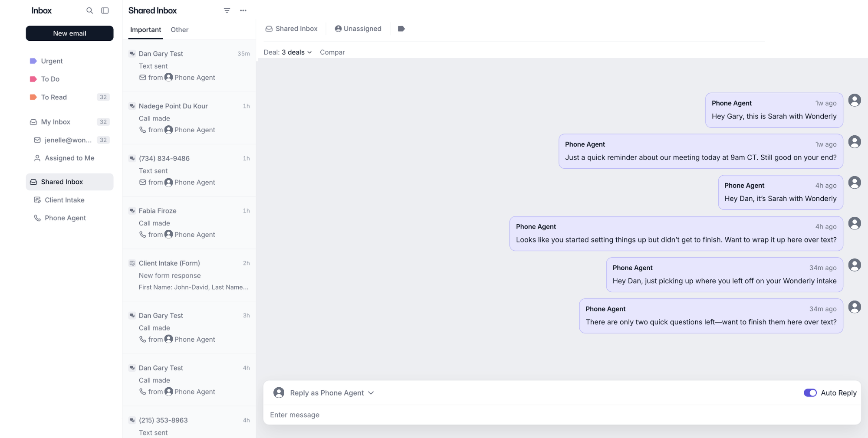The image size is (868, 438).
Task: Open the three-dot more options menu
Action: [243, 10]
